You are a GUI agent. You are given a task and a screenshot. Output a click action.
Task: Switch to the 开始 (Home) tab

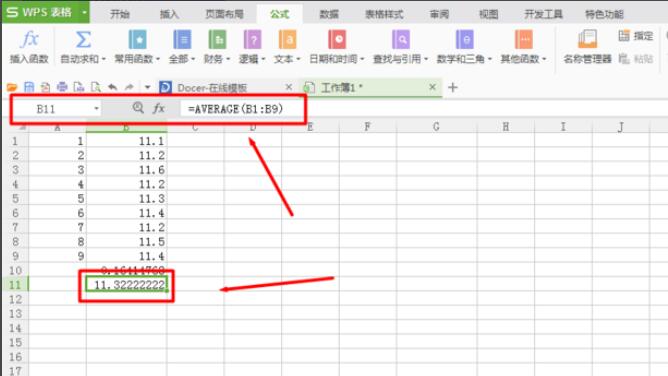coord(120,14)
